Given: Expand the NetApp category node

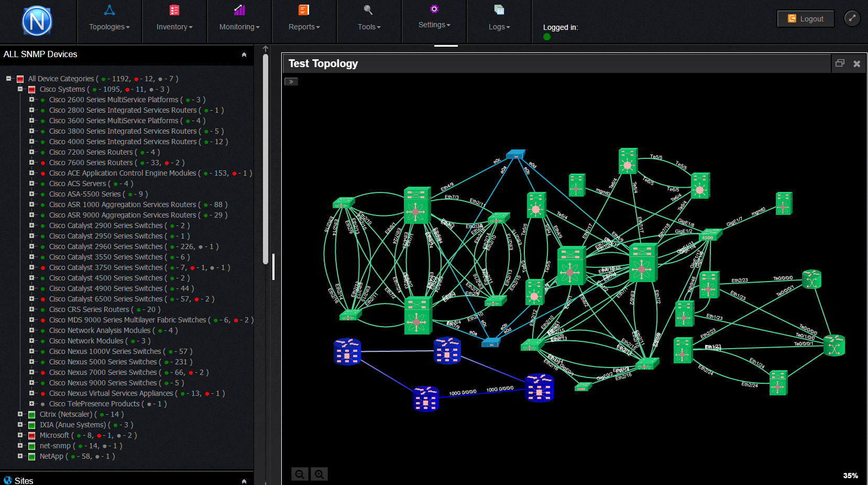Looking at the screenshot, I should point(20,456).
